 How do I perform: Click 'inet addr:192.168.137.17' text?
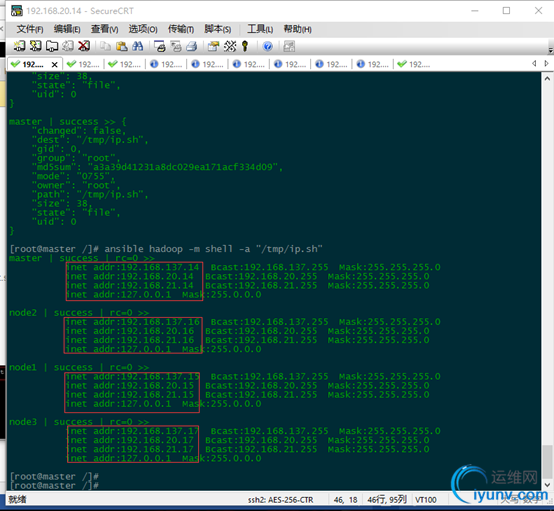[133, 431]
